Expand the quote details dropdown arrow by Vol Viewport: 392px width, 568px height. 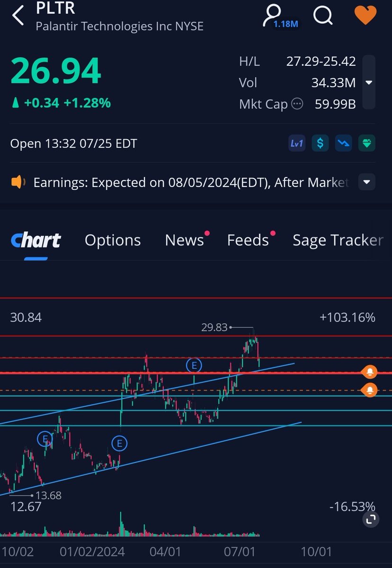[369, 83]
